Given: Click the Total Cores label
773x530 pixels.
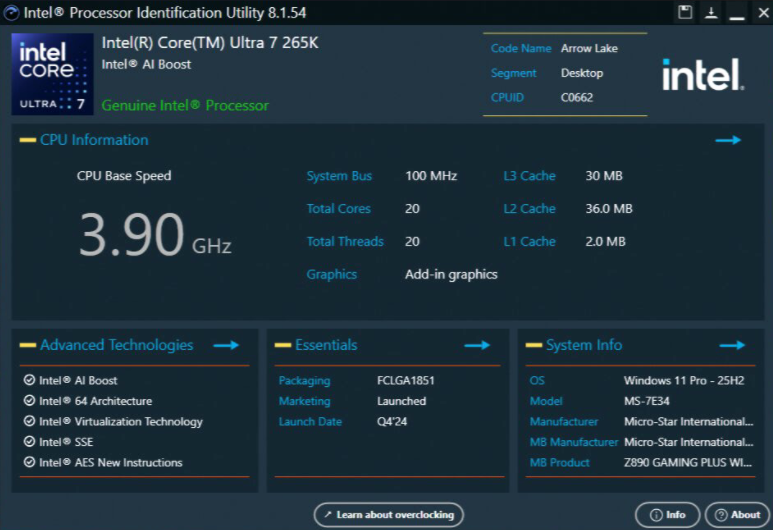Looking at the screenshot, I should (x=339, y=209).
